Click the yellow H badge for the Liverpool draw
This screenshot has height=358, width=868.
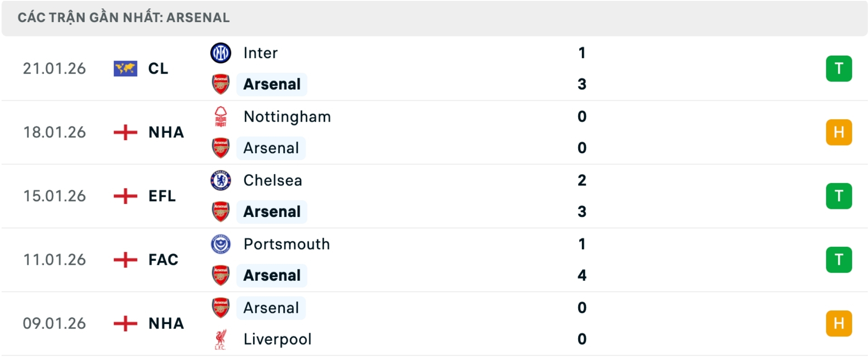point(839,323)
